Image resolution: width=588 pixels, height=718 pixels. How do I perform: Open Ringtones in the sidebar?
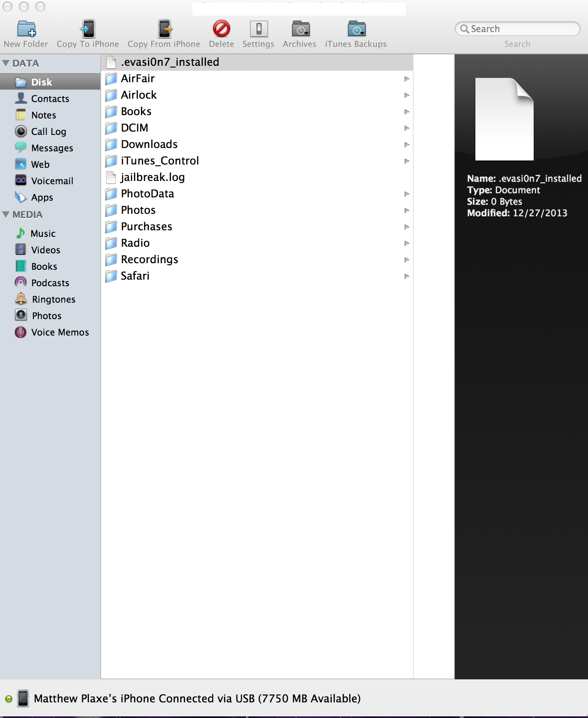pos(50,299)
